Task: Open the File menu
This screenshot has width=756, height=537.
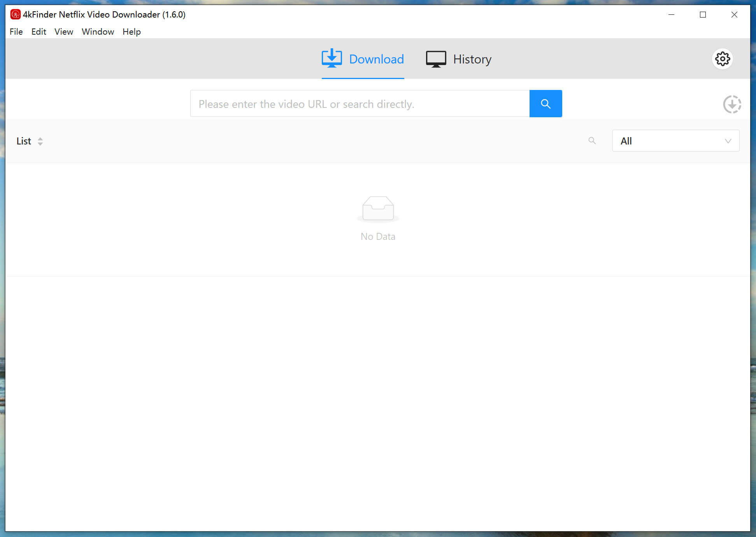Action: click(16, 32)
